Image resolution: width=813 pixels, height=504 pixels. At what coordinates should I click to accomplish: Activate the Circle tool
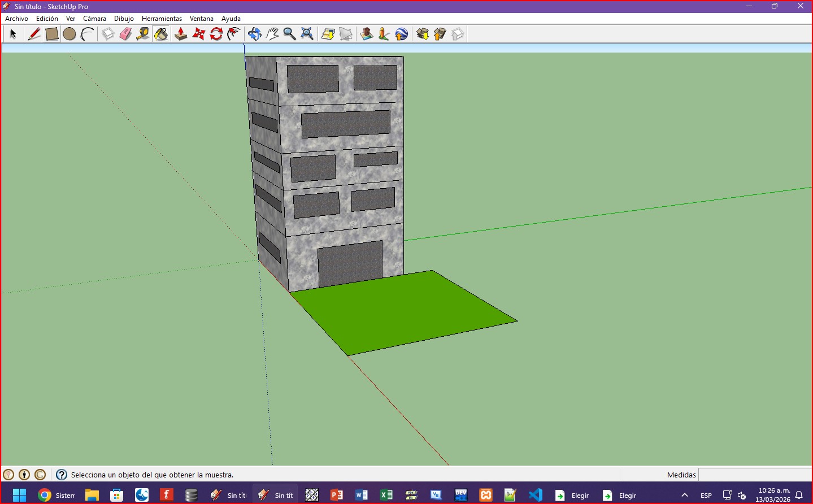[x=69, y=34]
